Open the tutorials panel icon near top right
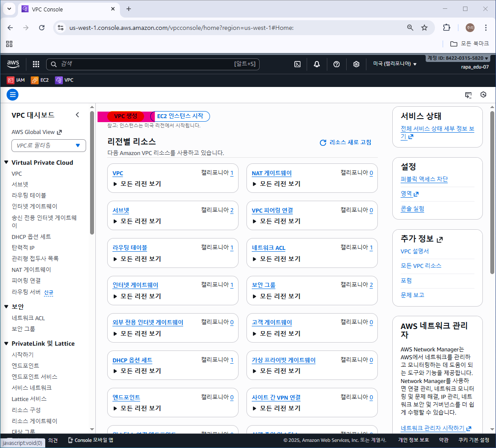The width and height of the screenshot is (496, 448). click(x=468, y=95)
